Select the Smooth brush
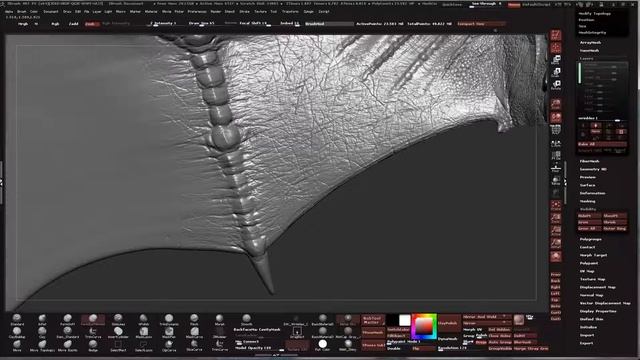The height and width of the screenshot is (360, 640). click(247, 320)
